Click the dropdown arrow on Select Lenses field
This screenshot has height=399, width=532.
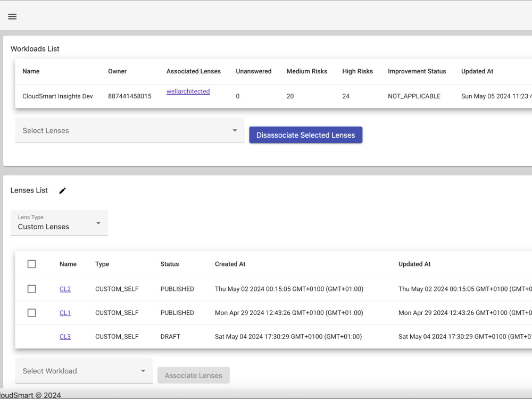[x=235, y=130]
